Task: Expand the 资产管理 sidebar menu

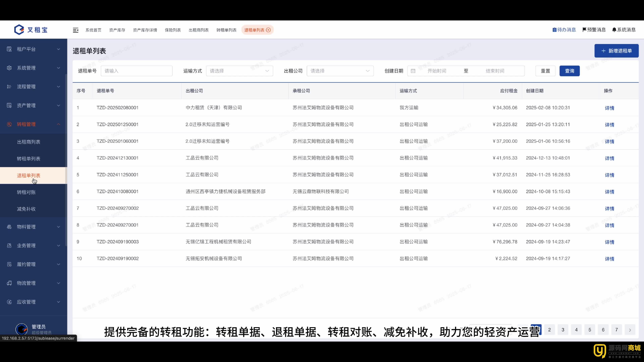Action: point(34,105)
